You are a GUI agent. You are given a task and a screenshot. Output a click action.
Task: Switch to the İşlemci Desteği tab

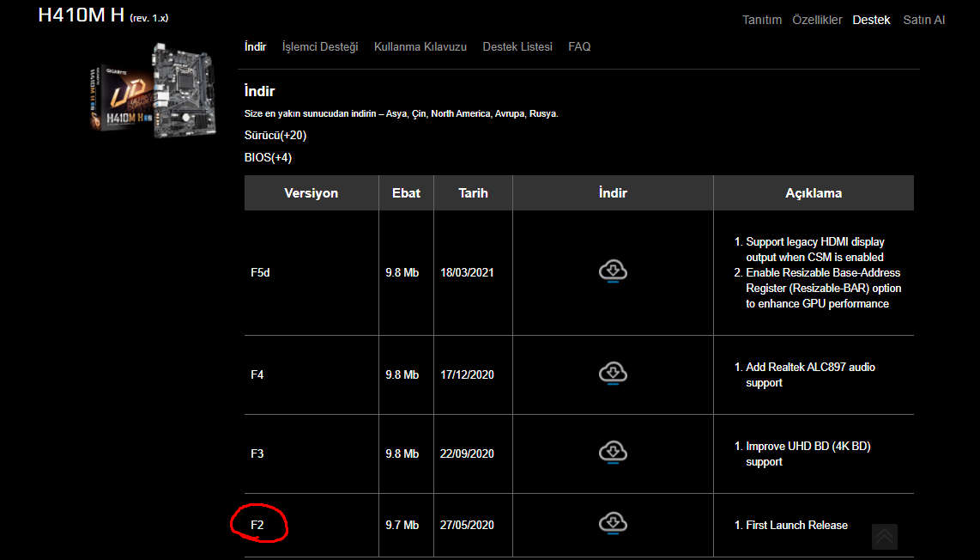pos(320,47)
